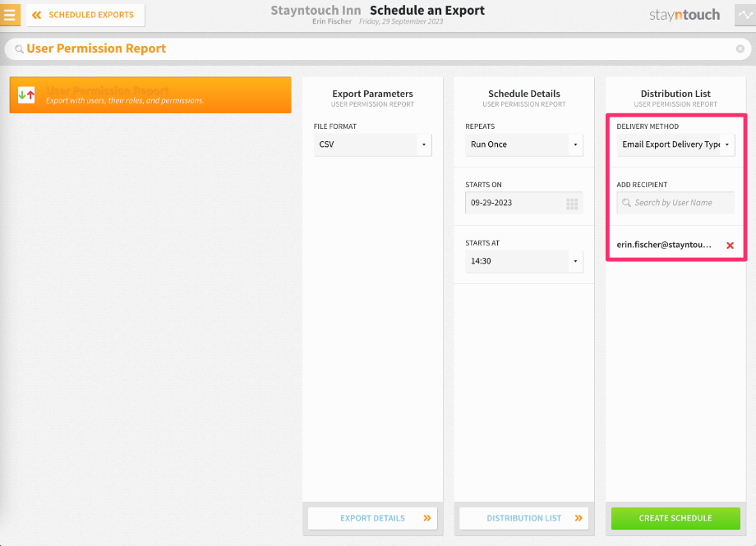Viewport: 756px width, 546px height.
Task: Select the User Permission Report export card
Action: [x=150, y=95]
